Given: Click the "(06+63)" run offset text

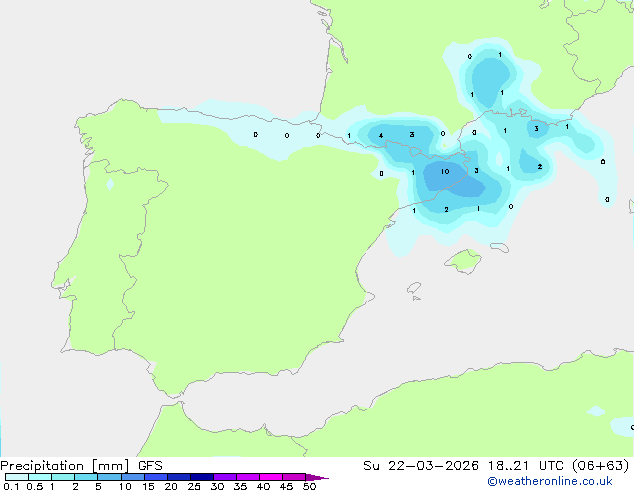Looking at the screenshot, I should 601,466.
